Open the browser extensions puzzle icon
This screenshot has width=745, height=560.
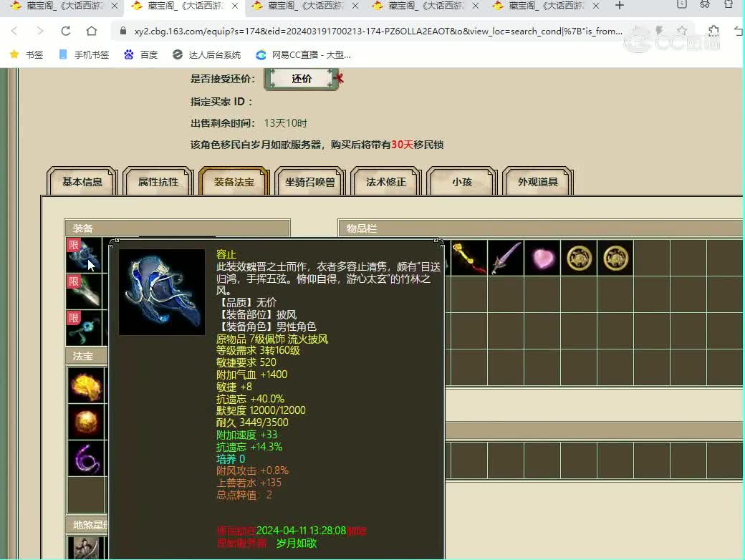coord(713,32)
